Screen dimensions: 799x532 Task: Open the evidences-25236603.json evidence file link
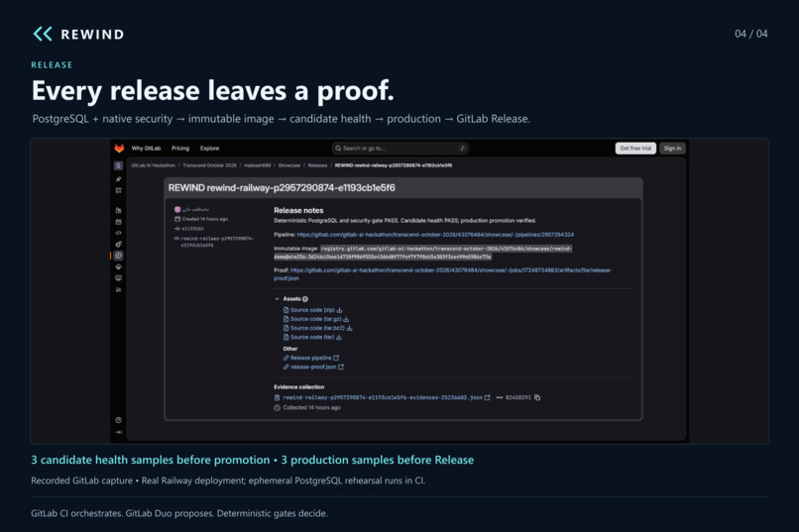[x=383, y=397]
